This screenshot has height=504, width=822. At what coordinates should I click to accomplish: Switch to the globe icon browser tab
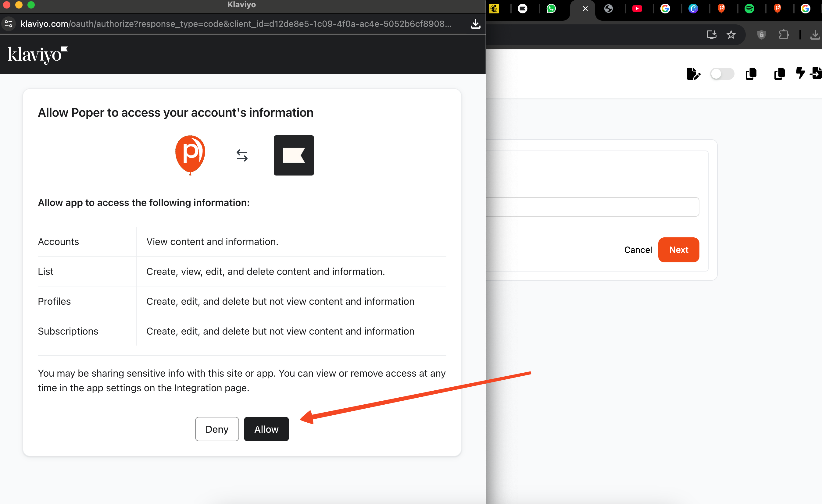click(x=609, y=9)
